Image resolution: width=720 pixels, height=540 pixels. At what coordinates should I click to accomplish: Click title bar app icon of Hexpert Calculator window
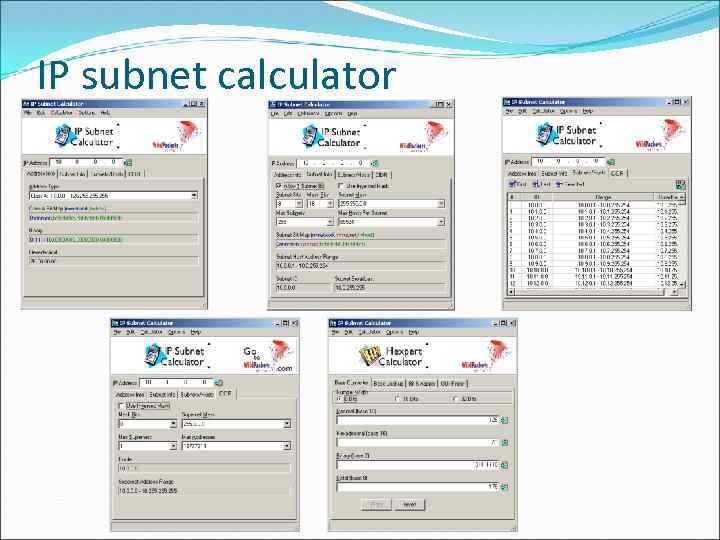(x=333, y=323)
